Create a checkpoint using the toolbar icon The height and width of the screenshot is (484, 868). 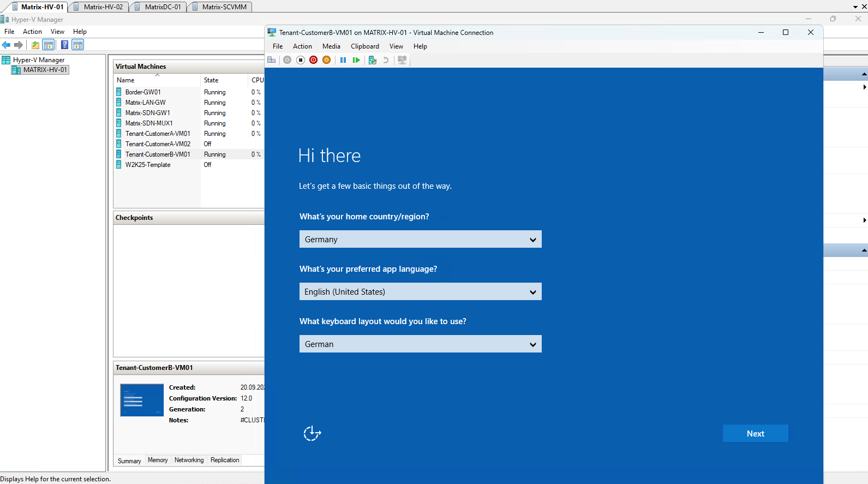click(x=373, y=60)
